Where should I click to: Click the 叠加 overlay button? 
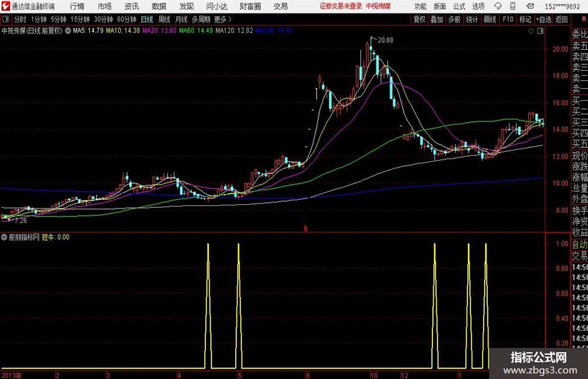coord(437,19)
